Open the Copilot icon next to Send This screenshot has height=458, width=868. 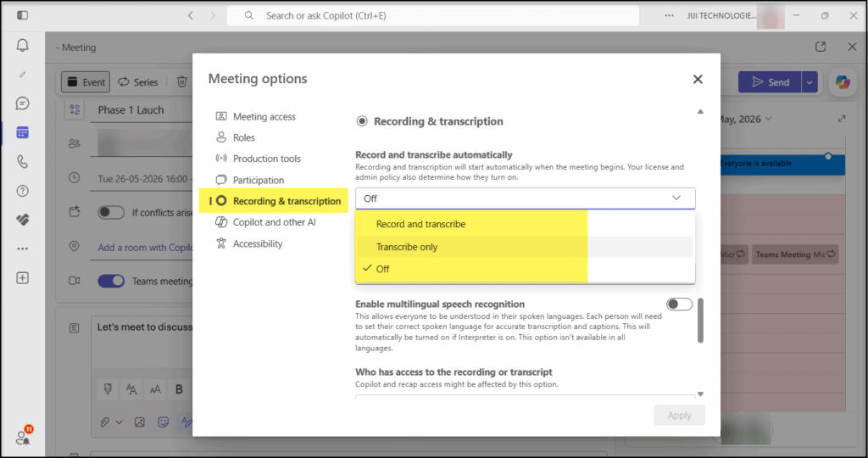point(843,82)
